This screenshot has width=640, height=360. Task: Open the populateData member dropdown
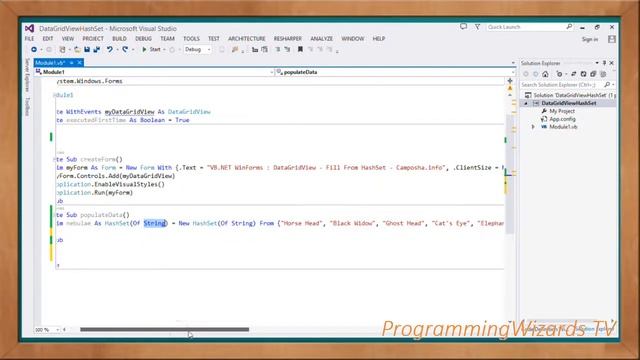point(395,72)
